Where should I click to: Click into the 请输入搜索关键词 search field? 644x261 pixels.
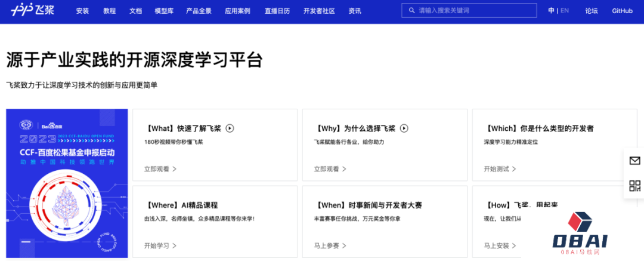point(469,11)
